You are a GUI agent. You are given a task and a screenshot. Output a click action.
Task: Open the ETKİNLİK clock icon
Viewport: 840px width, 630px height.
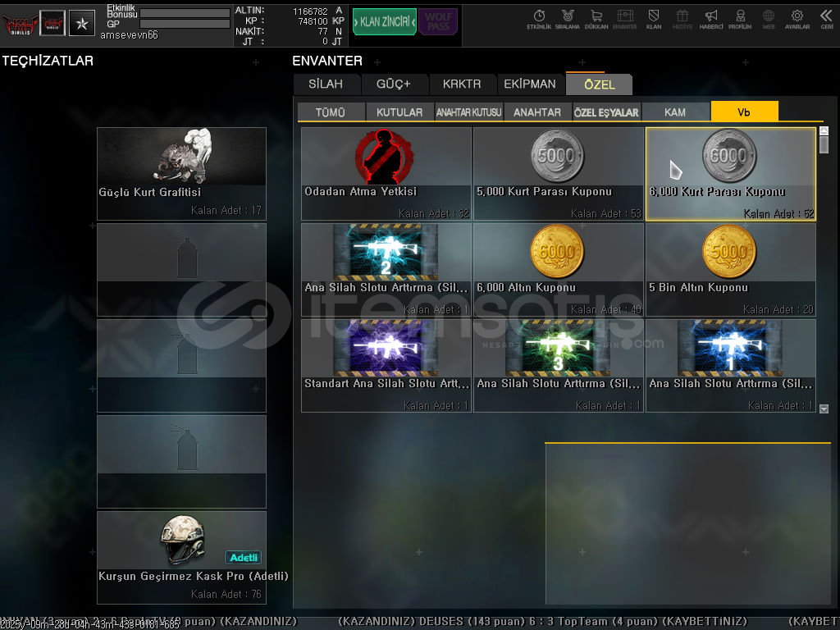pos(539,20)
